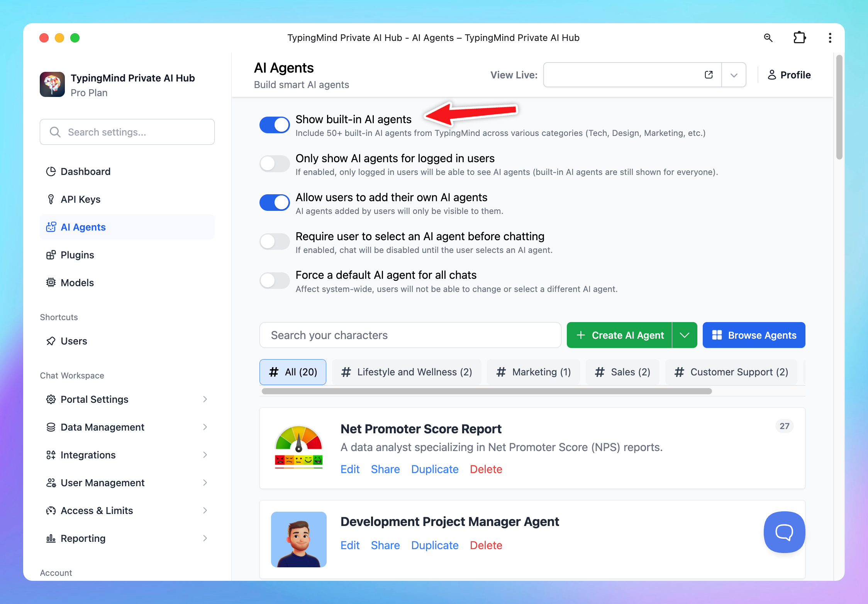Click the Portal Settings gear icon
This screenshot has width=868, height=604.
point(51,399)
